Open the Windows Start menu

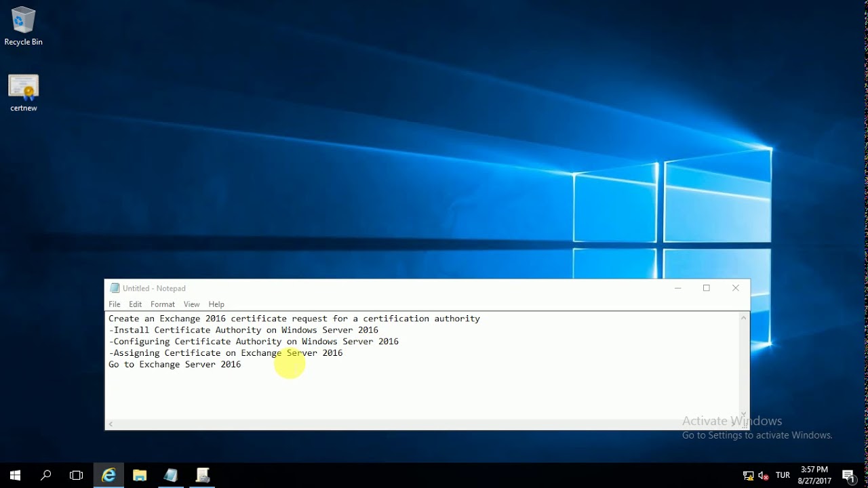click(x=15, y=475)
